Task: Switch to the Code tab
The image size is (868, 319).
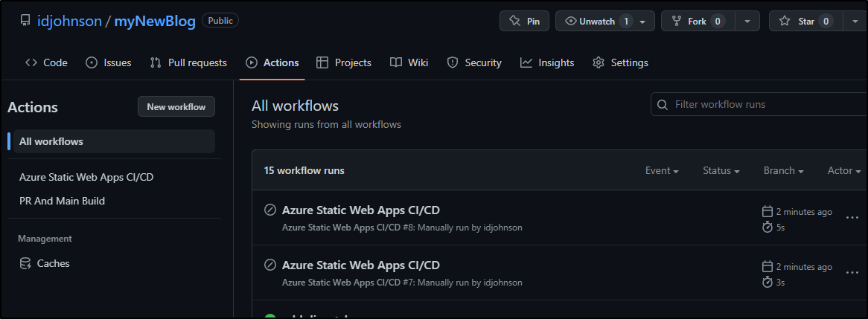Action: click(46, 62)
